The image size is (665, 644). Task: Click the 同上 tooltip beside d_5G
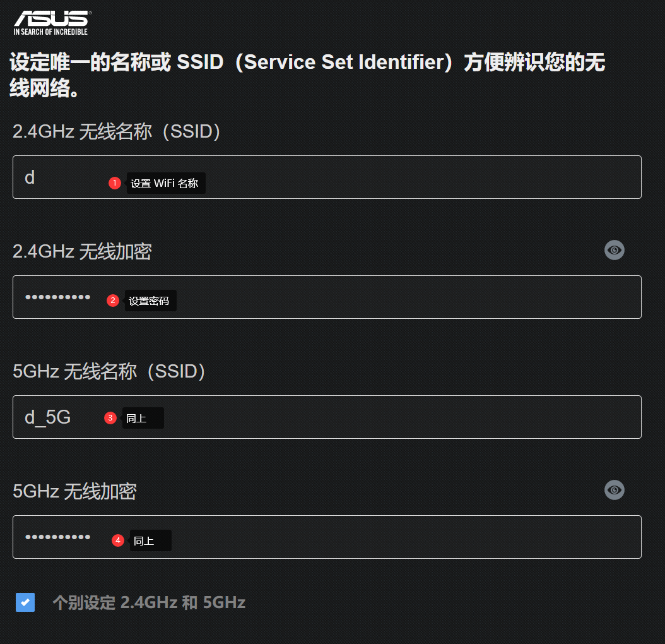(143, 418)
